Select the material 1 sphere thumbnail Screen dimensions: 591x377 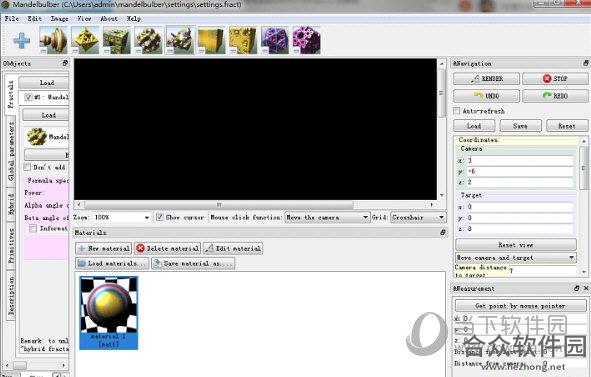[109, 313]
